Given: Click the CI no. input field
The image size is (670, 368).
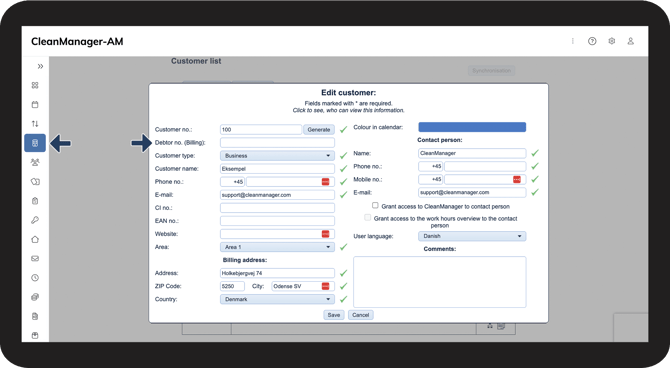Looking at the screenshot, I should click(277, 208).
